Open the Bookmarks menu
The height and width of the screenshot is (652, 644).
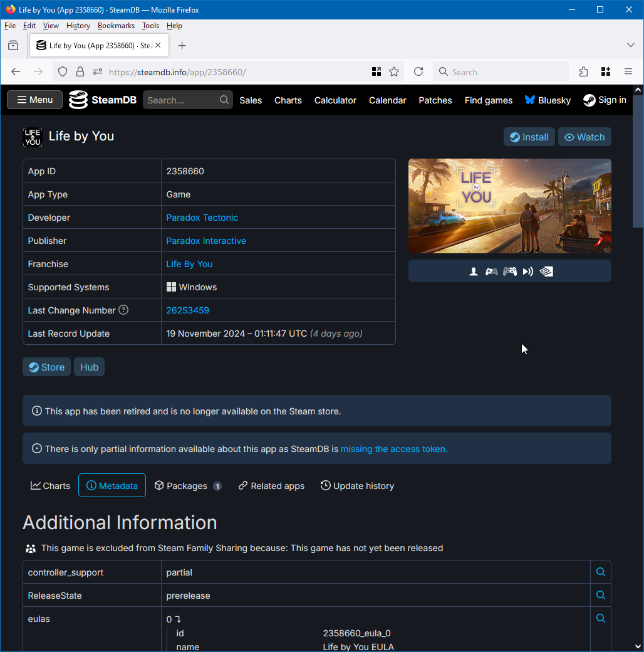116,26
